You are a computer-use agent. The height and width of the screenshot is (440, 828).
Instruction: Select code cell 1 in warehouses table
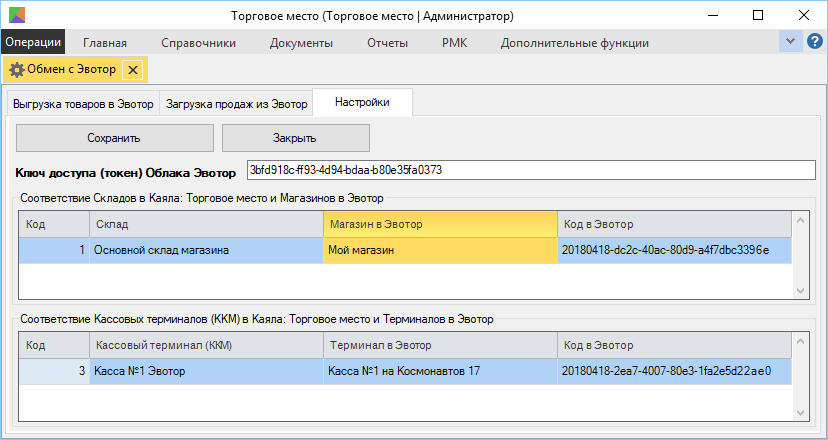tap(54, 250)
